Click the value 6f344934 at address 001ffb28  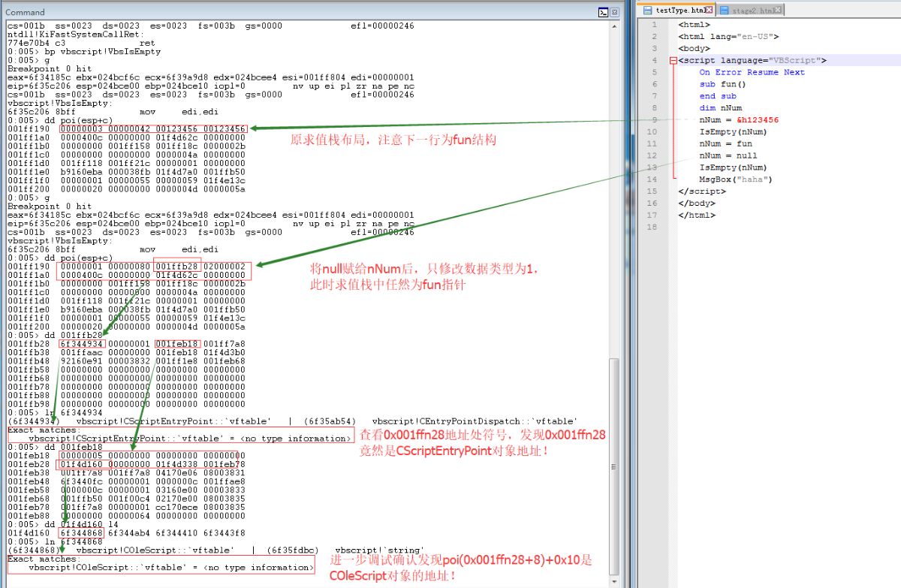click(81, 343)
